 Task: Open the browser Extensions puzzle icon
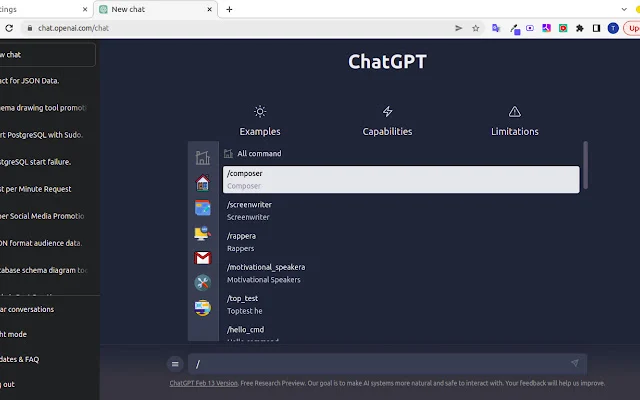[x=580, y=28]
